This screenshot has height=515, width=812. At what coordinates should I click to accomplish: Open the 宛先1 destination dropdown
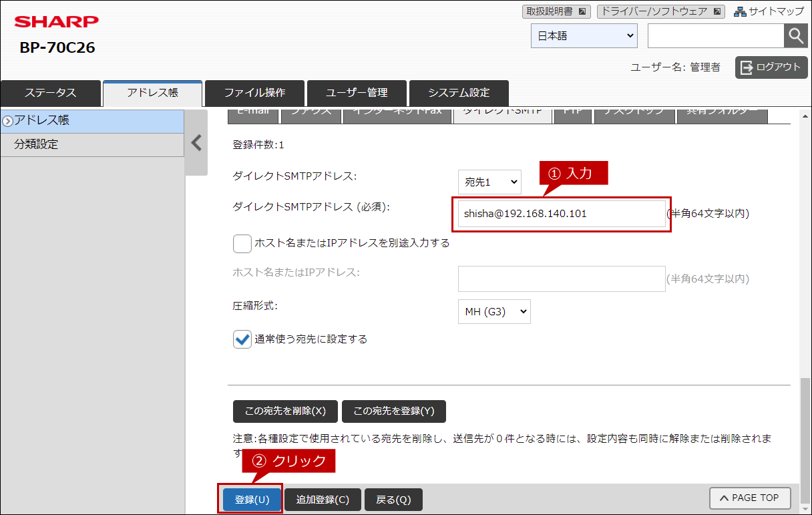[x=489, y=181]
